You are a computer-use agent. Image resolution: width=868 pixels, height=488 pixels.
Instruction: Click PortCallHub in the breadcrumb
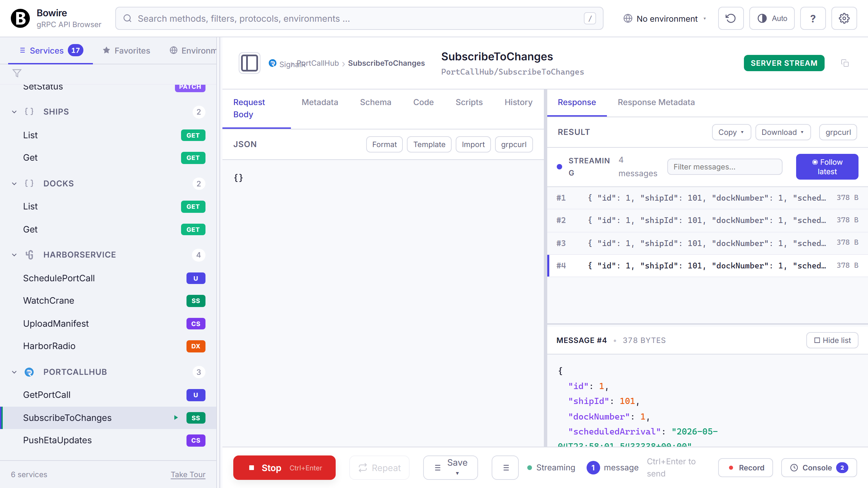coord(319,63)
